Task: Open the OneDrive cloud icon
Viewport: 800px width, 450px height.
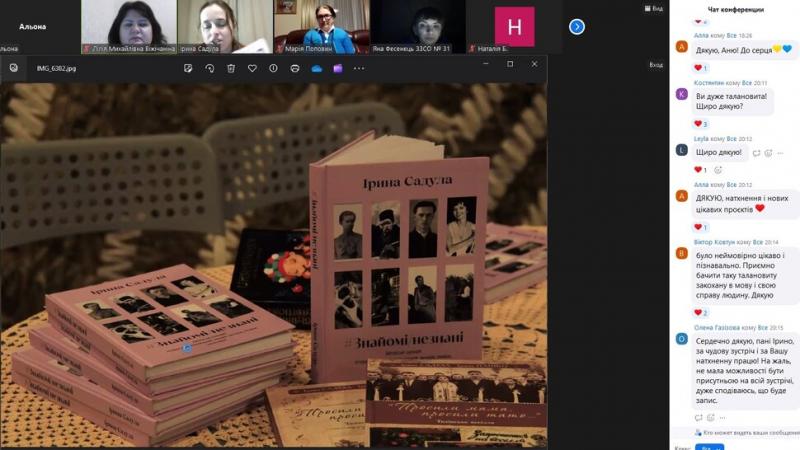Action: [x=317, y=68]
